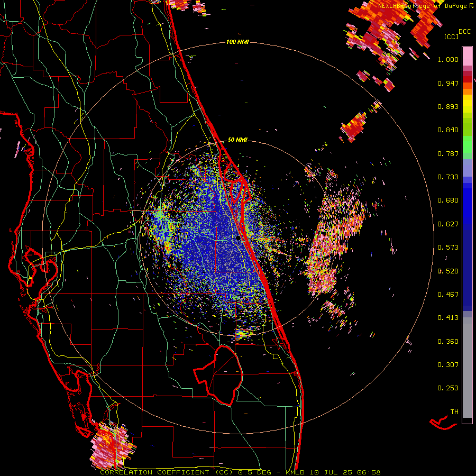Click the DCC product label
476x476 pixels.
[x=465, y=32]
